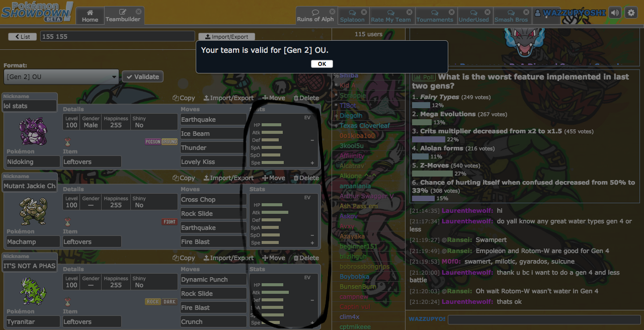Open the Smash Bros room tab
This screenshot has width=644, height=330.
coord(511,16)
